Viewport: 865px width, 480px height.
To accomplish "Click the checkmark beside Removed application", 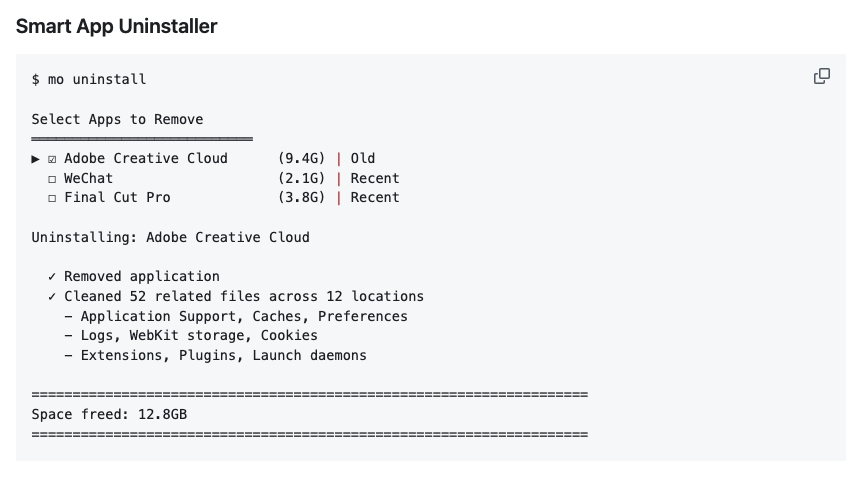I will pyautogui.click(x=52, y=277).
